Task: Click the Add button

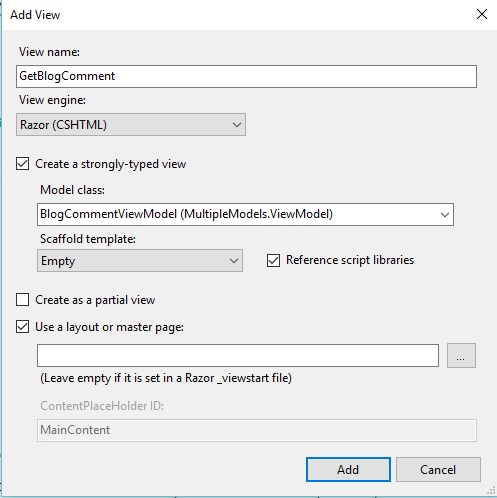Action: pos(348,470)
